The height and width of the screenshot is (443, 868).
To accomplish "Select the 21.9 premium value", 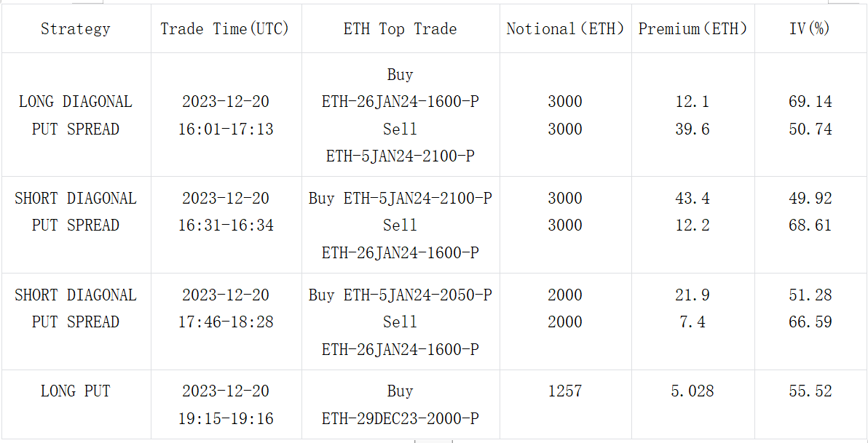I will point(693,295).
